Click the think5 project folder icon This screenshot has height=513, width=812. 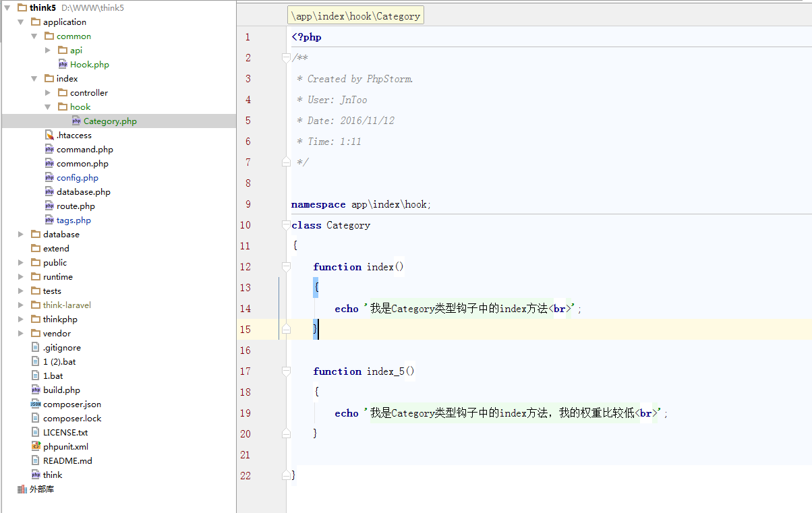(22, 7)
